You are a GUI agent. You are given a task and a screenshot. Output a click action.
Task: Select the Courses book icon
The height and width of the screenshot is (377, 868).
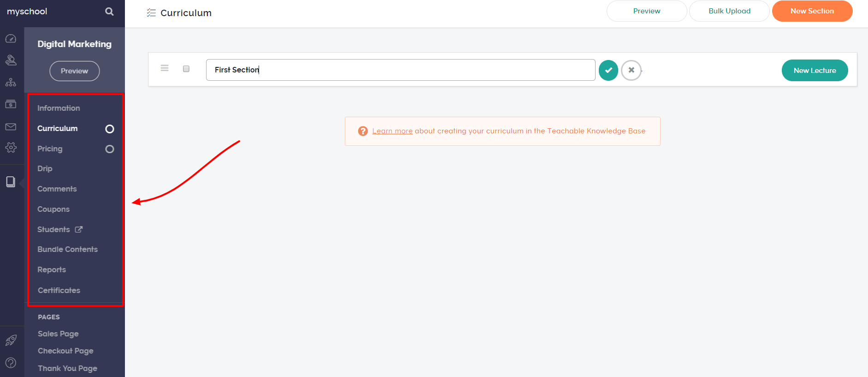point(11,181)
